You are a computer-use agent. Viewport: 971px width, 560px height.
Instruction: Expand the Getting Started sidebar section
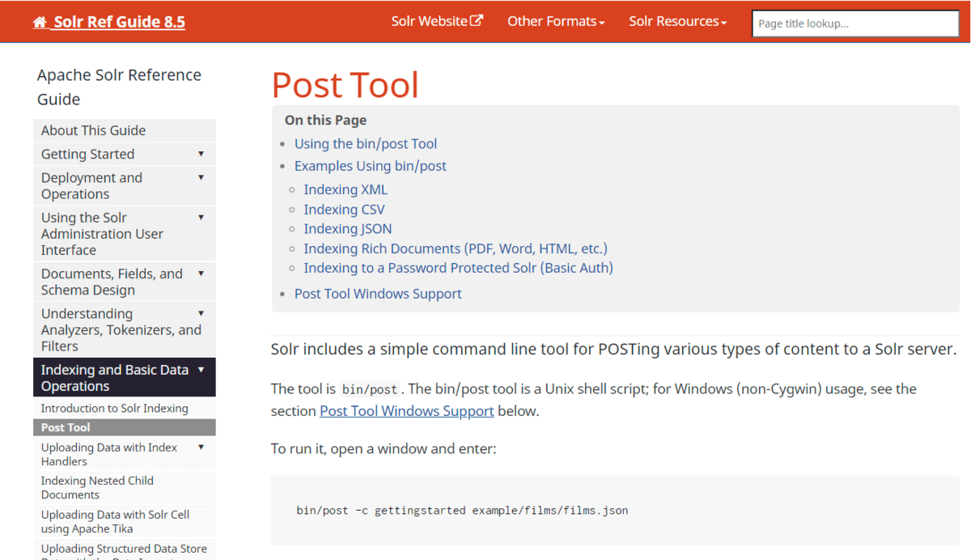[201, 154]
